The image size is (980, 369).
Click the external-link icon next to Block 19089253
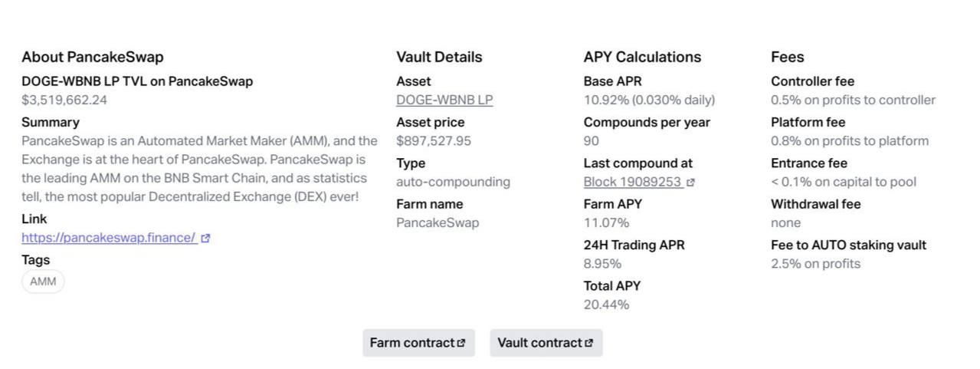[690, 183]
